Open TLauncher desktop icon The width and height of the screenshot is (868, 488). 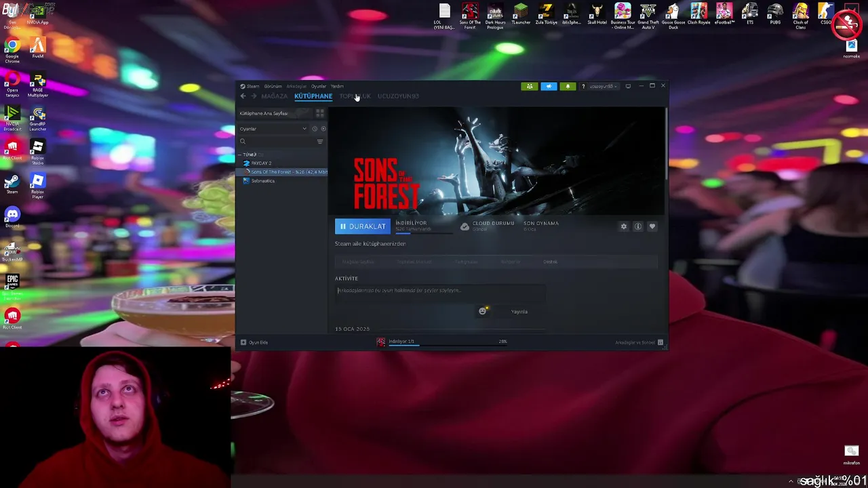pyautogui.click(x=521, y=14)
